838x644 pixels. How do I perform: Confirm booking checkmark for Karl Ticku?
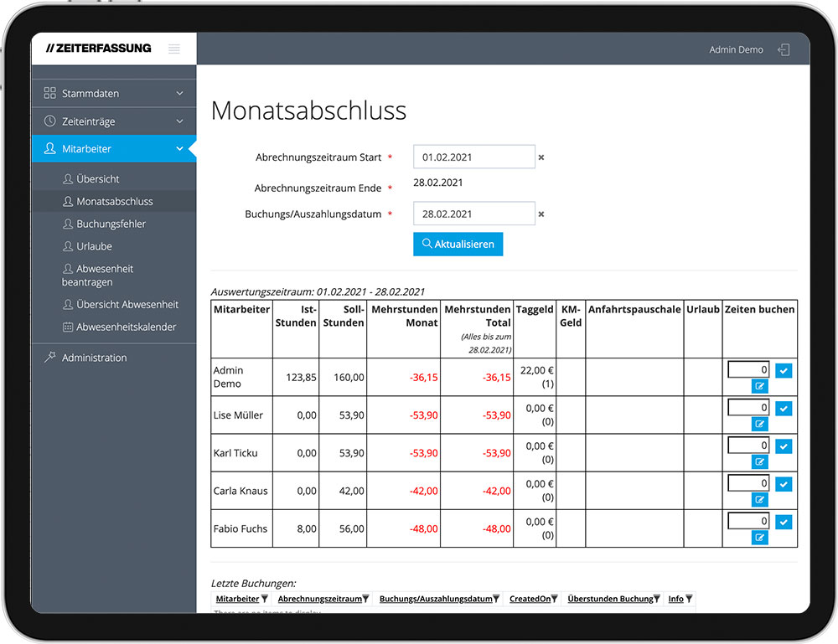point(784,446)
